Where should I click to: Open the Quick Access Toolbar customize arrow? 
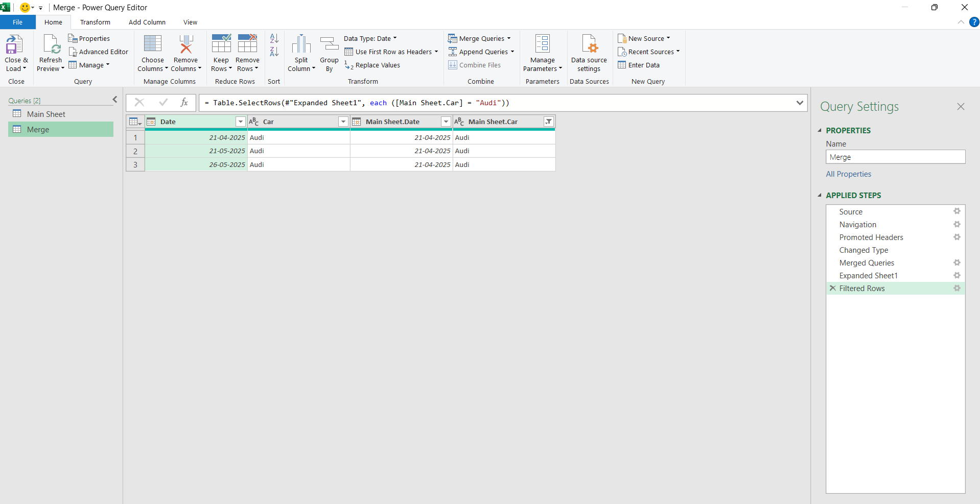click(40, 8)
